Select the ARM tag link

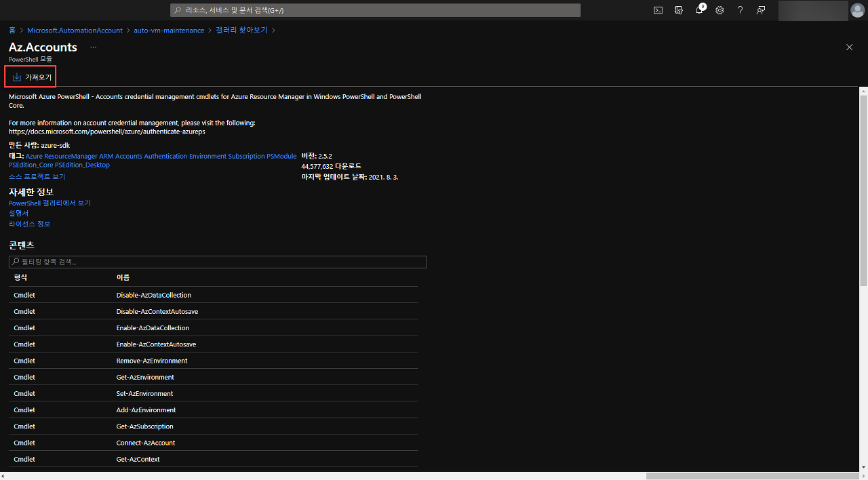[x=106, y=156]
